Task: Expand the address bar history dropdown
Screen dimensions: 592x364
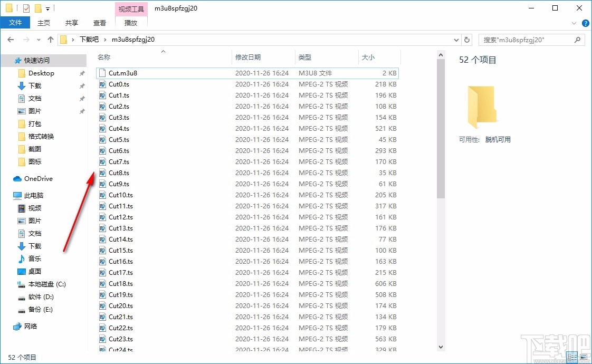Action: (x=456, y=40)
